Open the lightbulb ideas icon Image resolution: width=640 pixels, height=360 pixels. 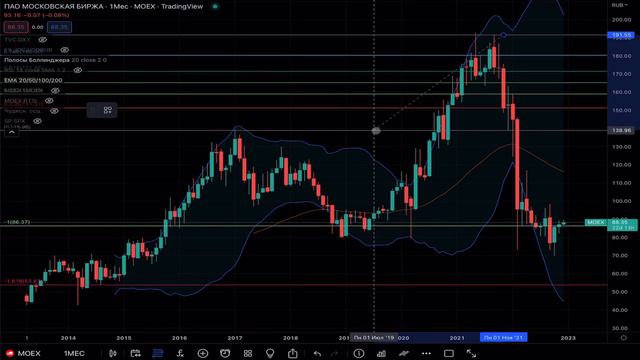(270, 353)
